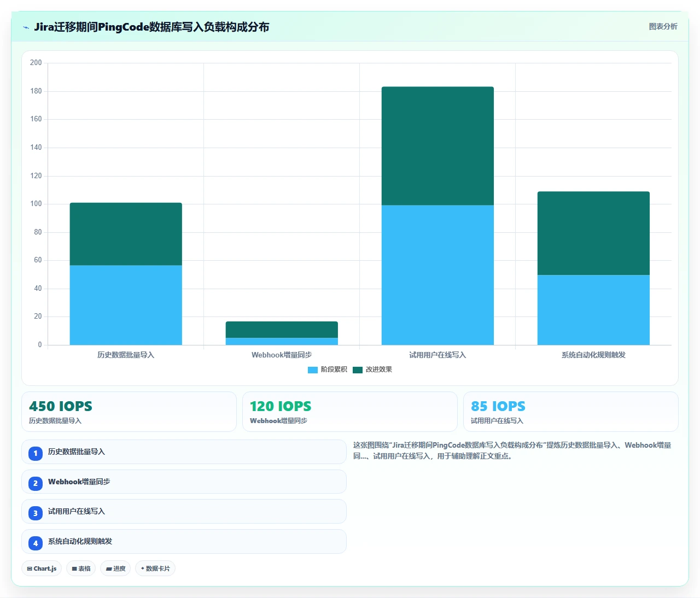
Task: Click the number 3 badge in the list
Action: point(36,513)
